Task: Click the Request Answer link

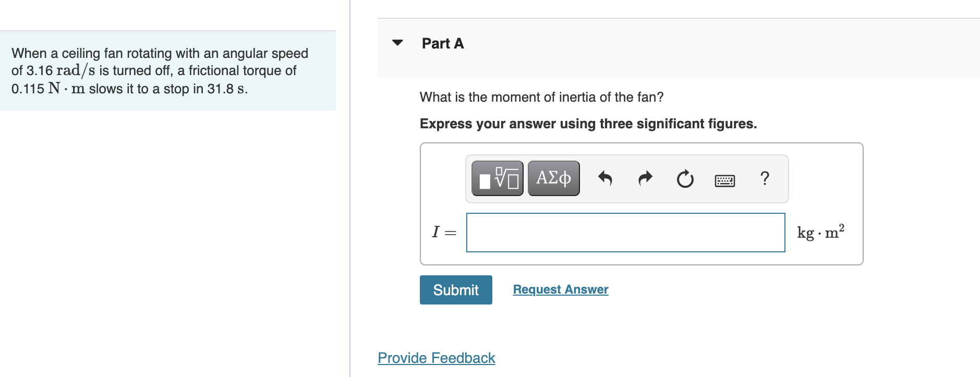Action: click(561, 289)
